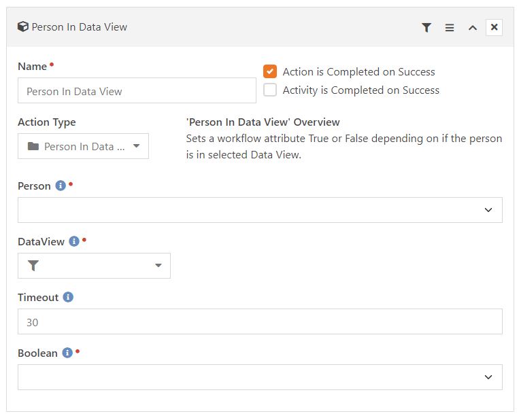Click the reorder hamburger icon in header
The width and height of the screenshot is (519, 420).
coord(450,27)
